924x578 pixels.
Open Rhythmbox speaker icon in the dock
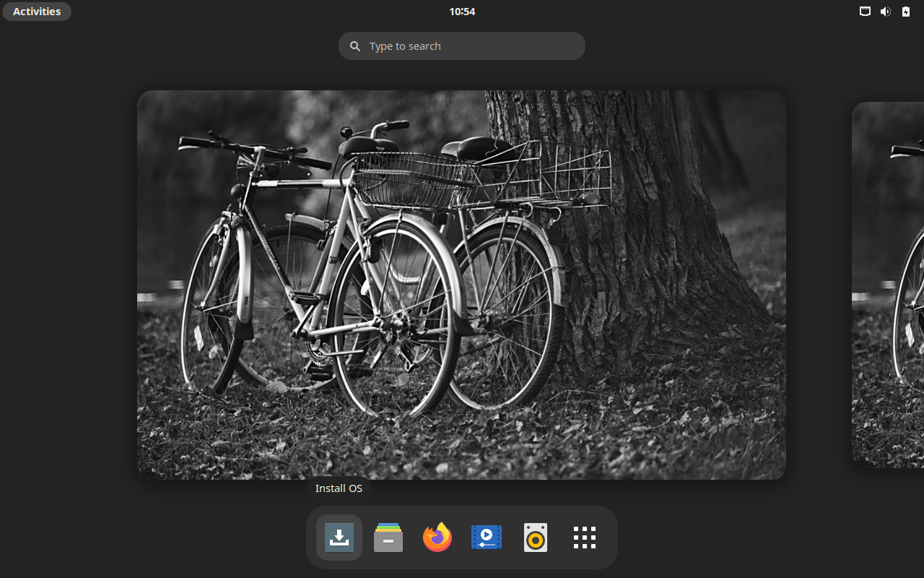coord(536,538)
